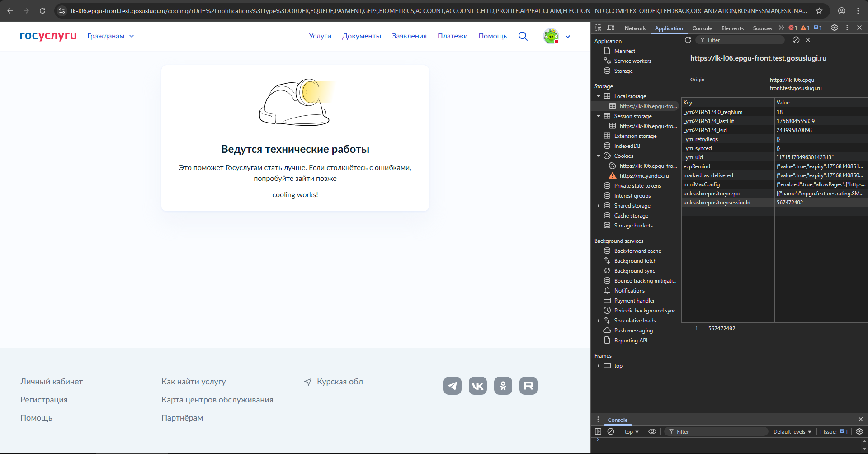The image size is (868, 454).
Task: Collapse the Local storage tree node
Action: click(x=599, y=96)
